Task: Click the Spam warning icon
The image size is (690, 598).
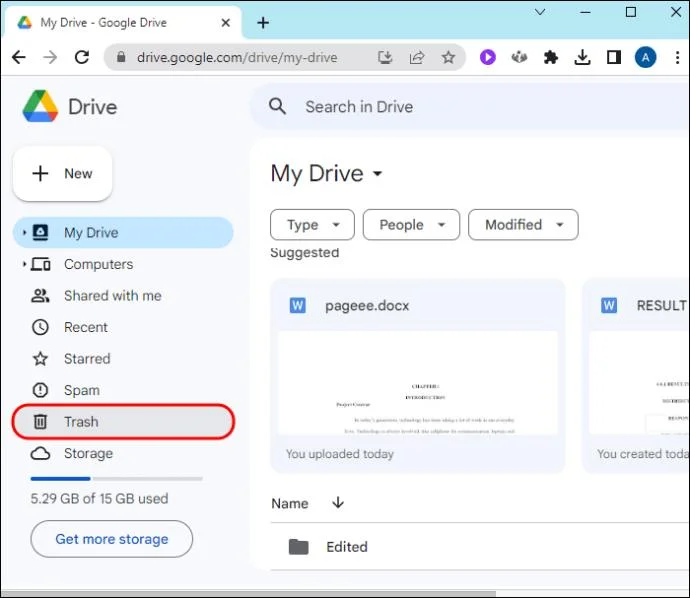Action: pos(40,390)
